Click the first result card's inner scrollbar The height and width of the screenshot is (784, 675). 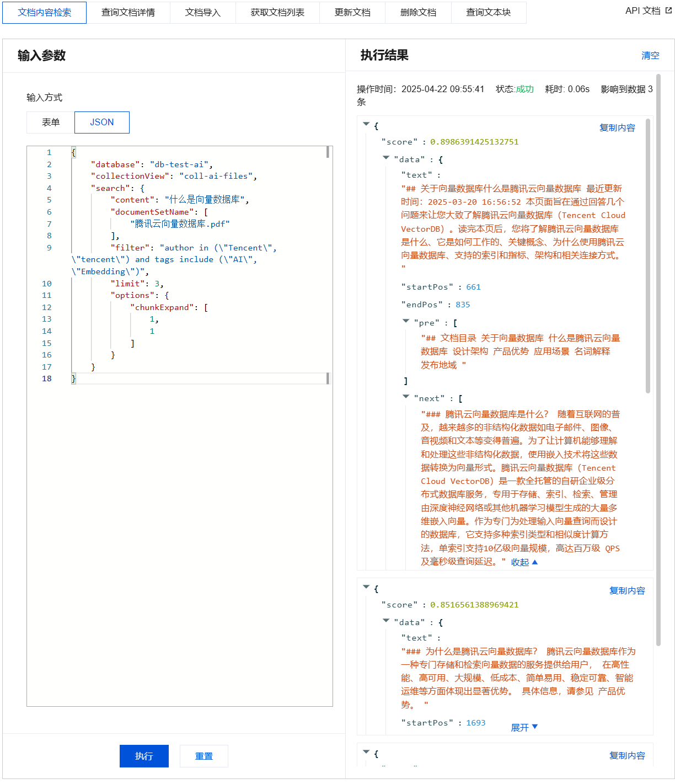pyautogui.click(x=648, y=256)
